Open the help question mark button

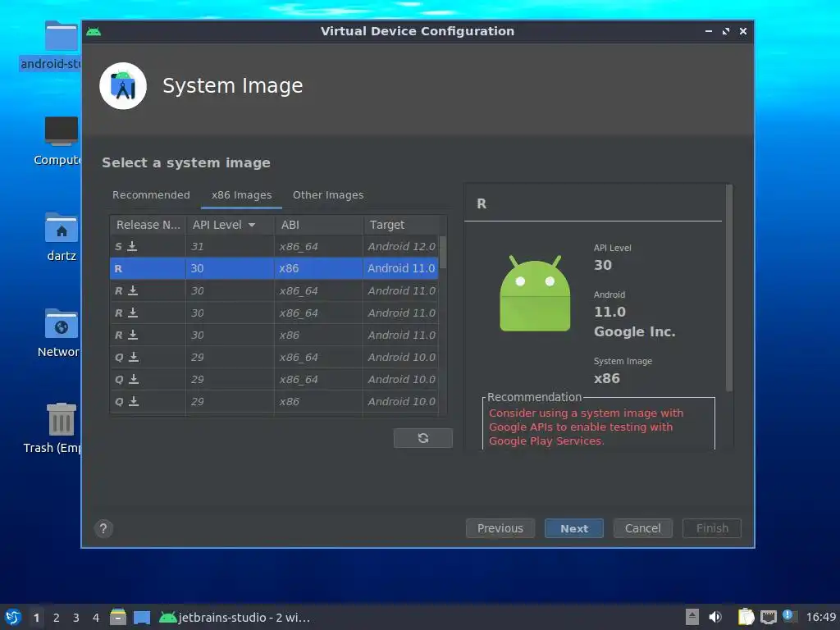click(103, 529)
